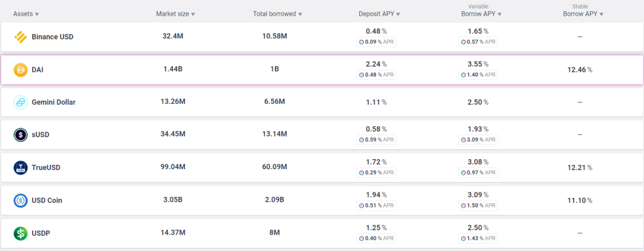The width and height of the screenshot is (644, 251).
Task: Sort by Market size column
Action: tap(175, 14)
